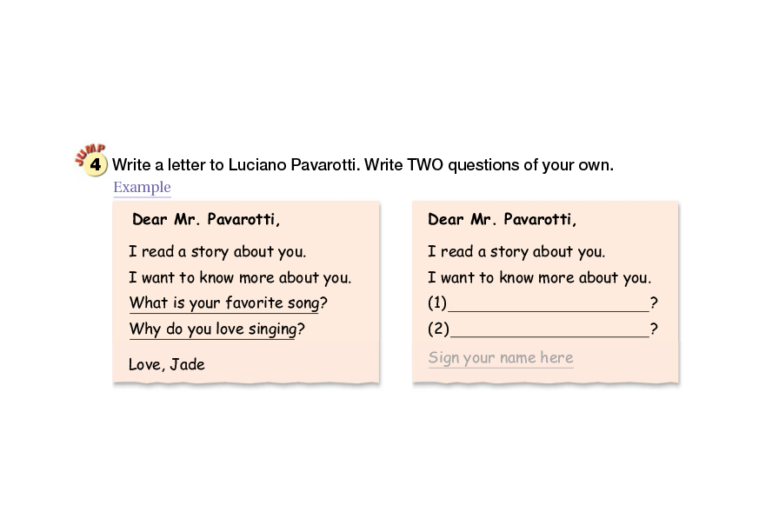Click the question mark ending blank (2)
The width and height of the screenshot is (759, 532).
[x=654, y=329]
